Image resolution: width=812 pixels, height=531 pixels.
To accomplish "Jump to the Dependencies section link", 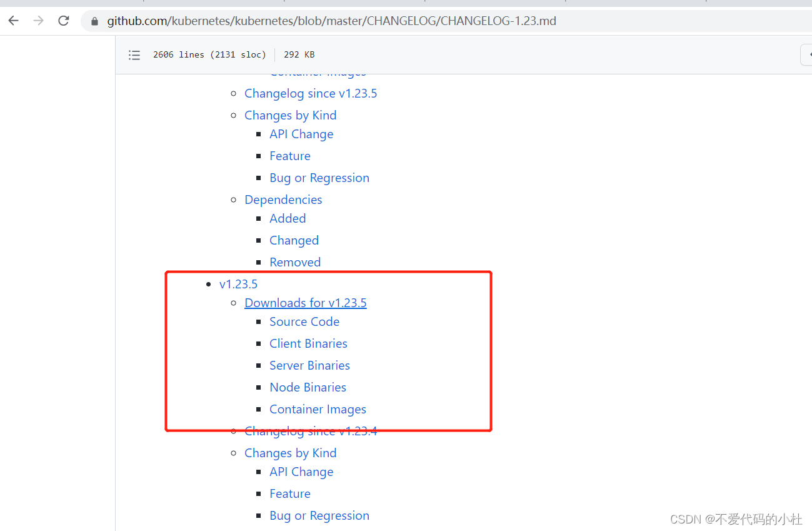I will click(283, 200).
